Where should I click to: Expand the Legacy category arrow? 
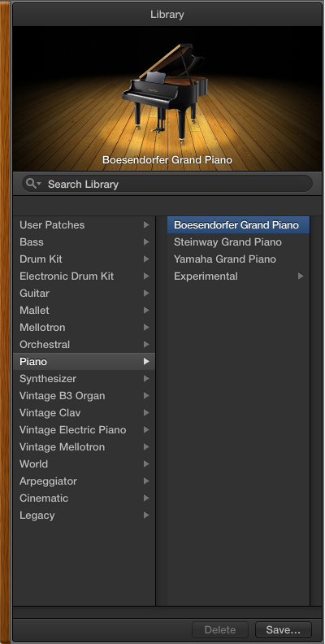click(x=146, y=515)
